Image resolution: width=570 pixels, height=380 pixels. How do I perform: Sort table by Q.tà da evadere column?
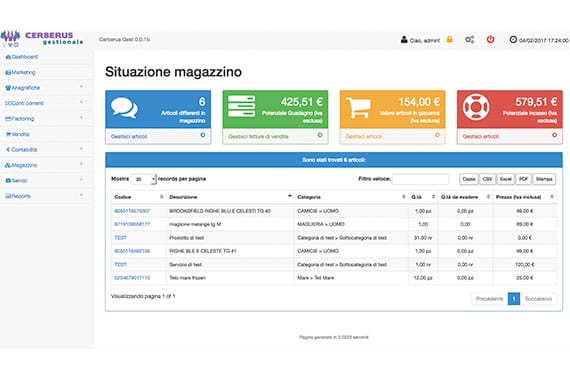(465, 197)
